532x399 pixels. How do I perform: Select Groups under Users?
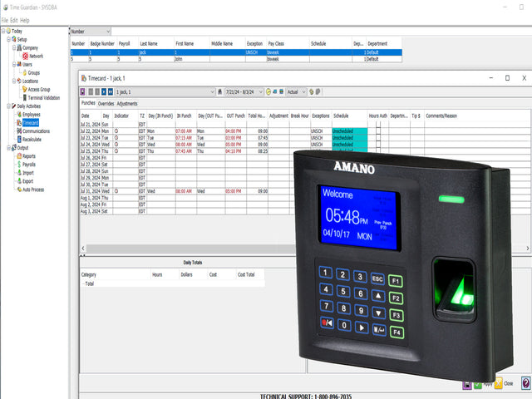pyautogui.click(x=33, y=72)
